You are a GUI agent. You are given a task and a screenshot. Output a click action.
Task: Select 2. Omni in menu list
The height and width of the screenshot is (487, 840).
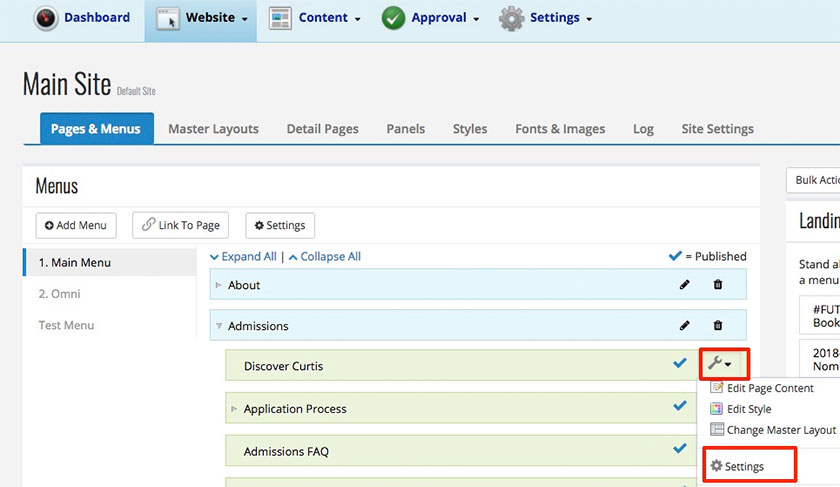click(x=59, y=294)
